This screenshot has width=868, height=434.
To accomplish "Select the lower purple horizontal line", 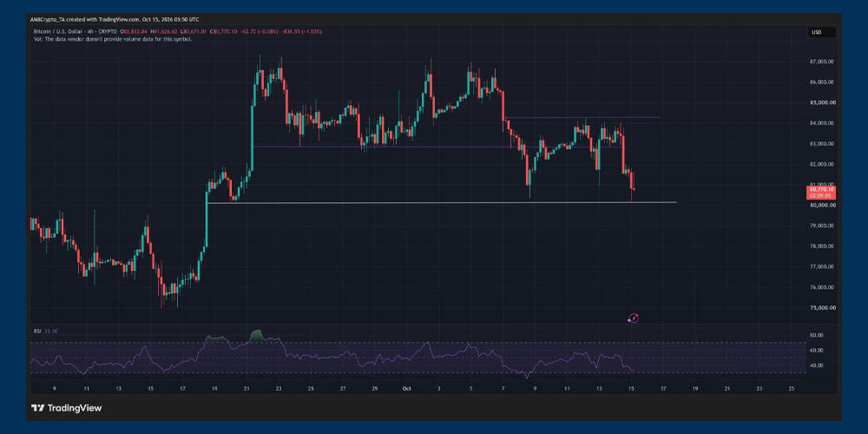I will [437, 147].
